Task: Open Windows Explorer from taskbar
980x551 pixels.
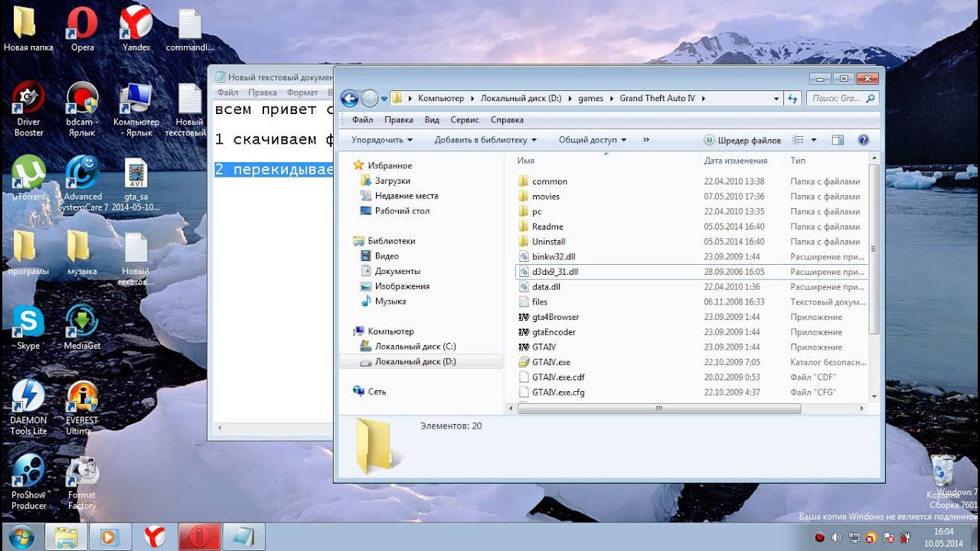Action: tap(67, 537)
